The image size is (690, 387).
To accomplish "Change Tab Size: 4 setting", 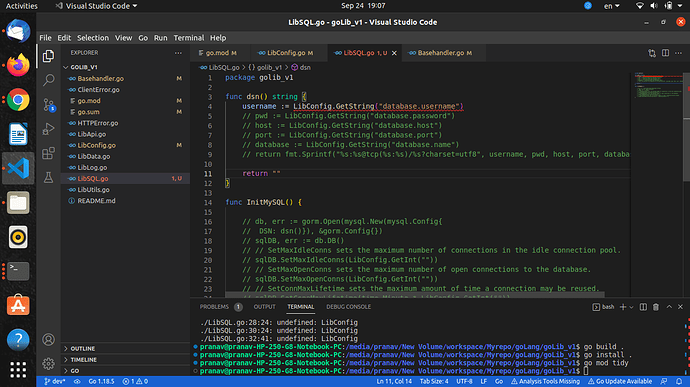I will (x=434, y=381).
